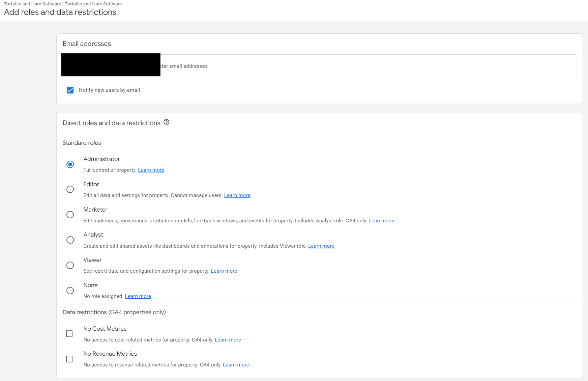Open the Direct roles help tooltip

click(166, 123)
